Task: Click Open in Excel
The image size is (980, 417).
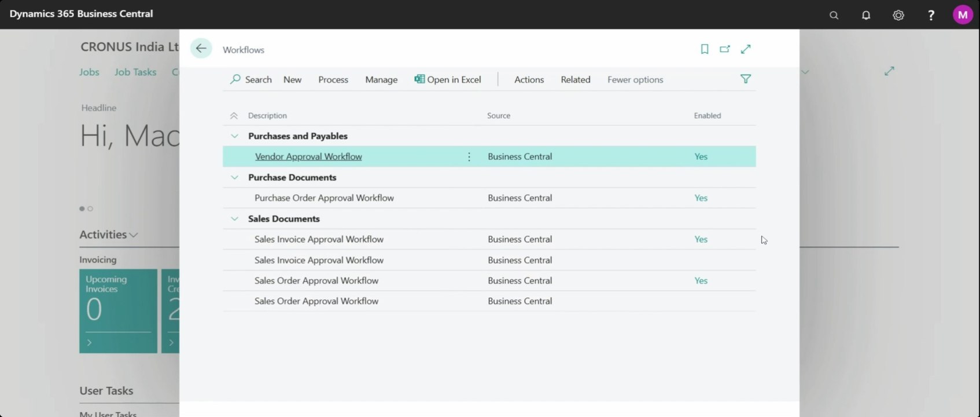Action: 448,79
